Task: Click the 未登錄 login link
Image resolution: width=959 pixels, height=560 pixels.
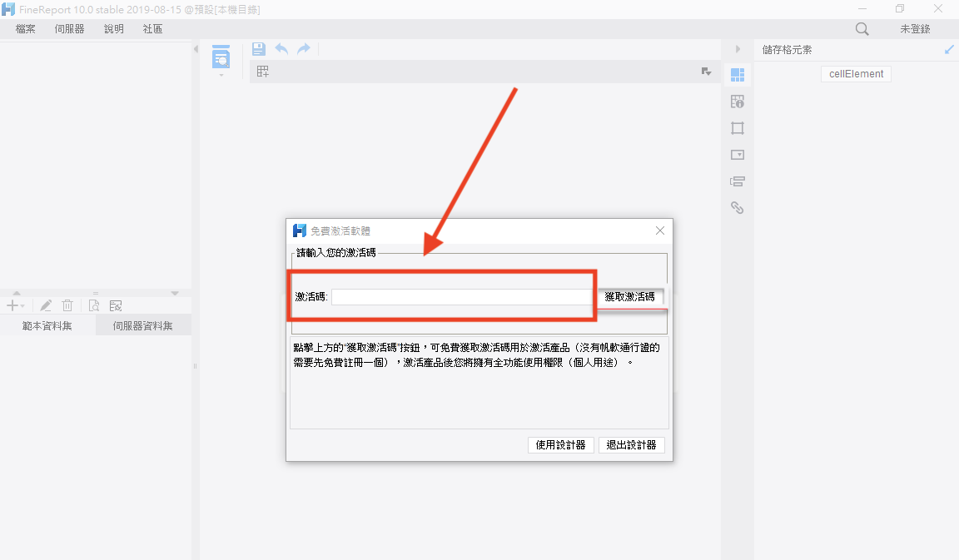Action: (x=915, y=29)
